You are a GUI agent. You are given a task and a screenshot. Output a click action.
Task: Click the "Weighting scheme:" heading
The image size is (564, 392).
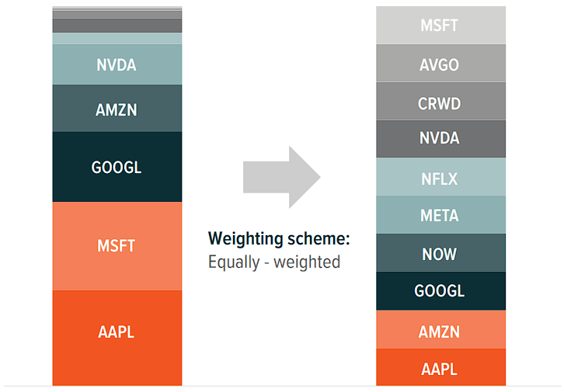tap(279, 239)
